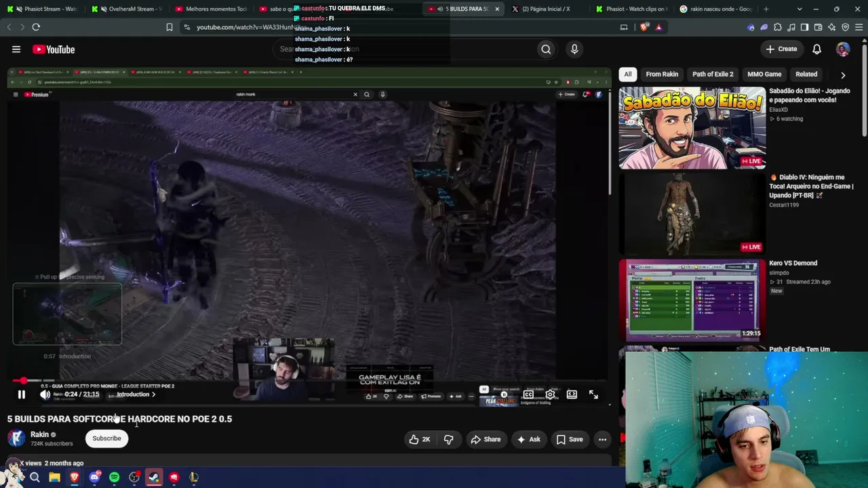This screenshot has height=488, width=868.
Task: Switch to the 'rakin nasceu onde' Google tab
Action: pos(717,9)
